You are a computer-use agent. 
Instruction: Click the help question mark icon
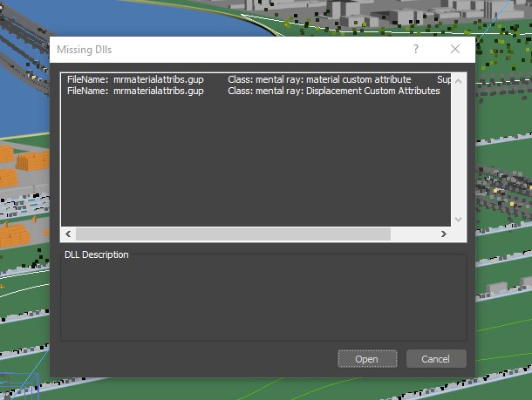point(416,49)
